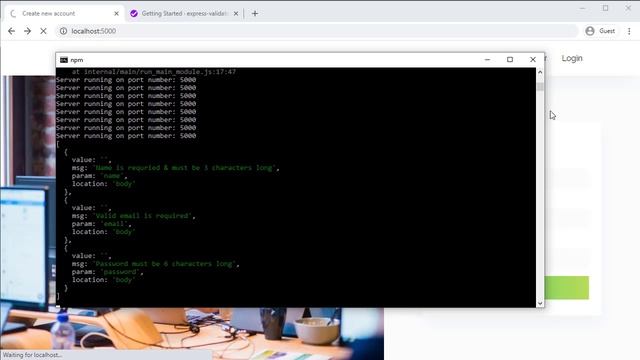Click terminal scrollbar down arrow

[540, 303]
